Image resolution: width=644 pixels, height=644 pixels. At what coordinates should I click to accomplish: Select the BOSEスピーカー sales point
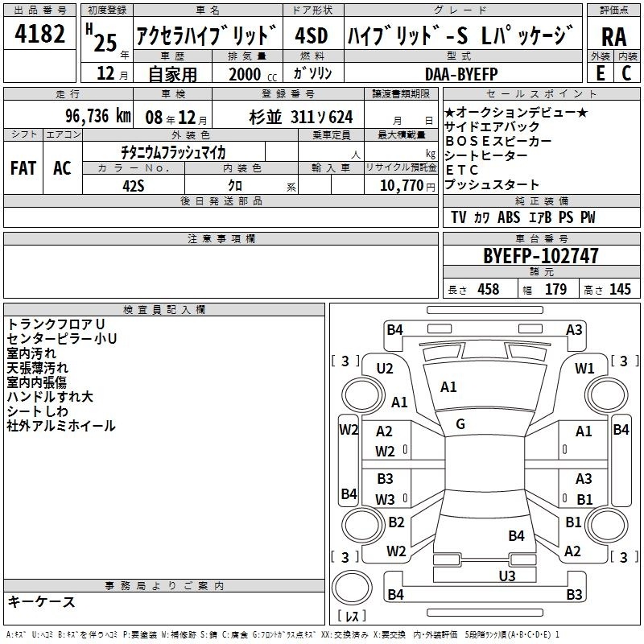point(498,141)
